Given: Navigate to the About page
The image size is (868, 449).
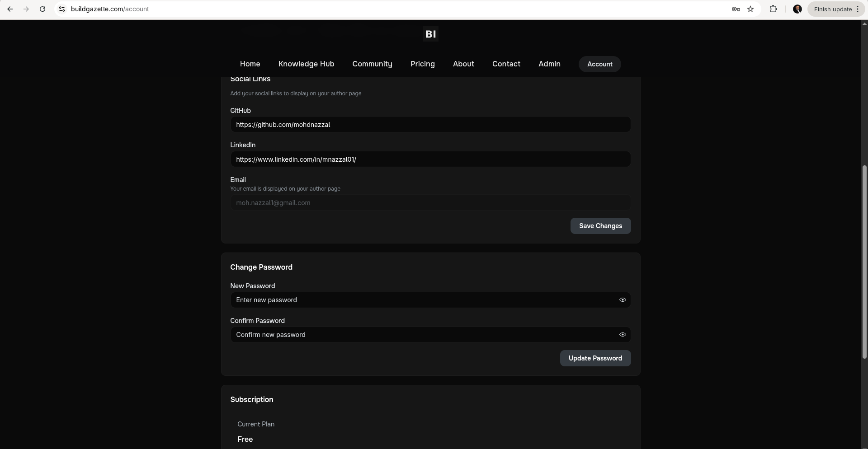Looking at the screenshot, I should click(x=463, y=64).
